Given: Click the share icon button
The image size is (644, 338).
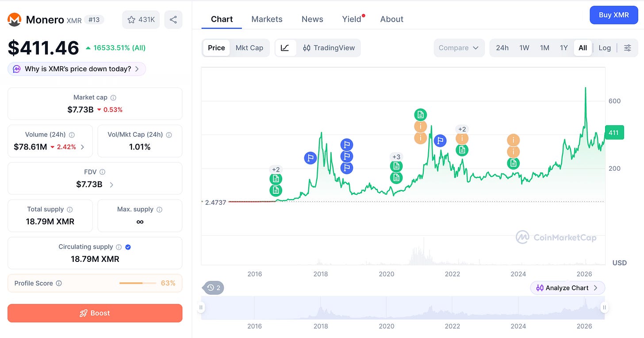Looking at the screenshot, I should [x=173, y=19].
